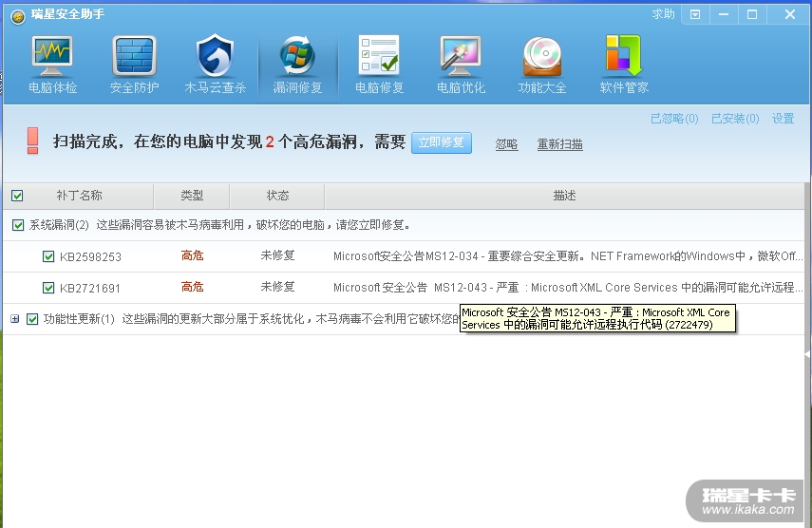
Task: Click the MS12-034 description text
Action: (x=568, y=256)
